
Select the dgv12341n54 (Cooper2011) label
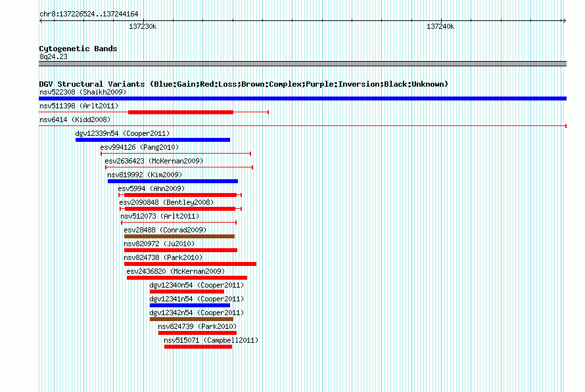click(197, 299)
